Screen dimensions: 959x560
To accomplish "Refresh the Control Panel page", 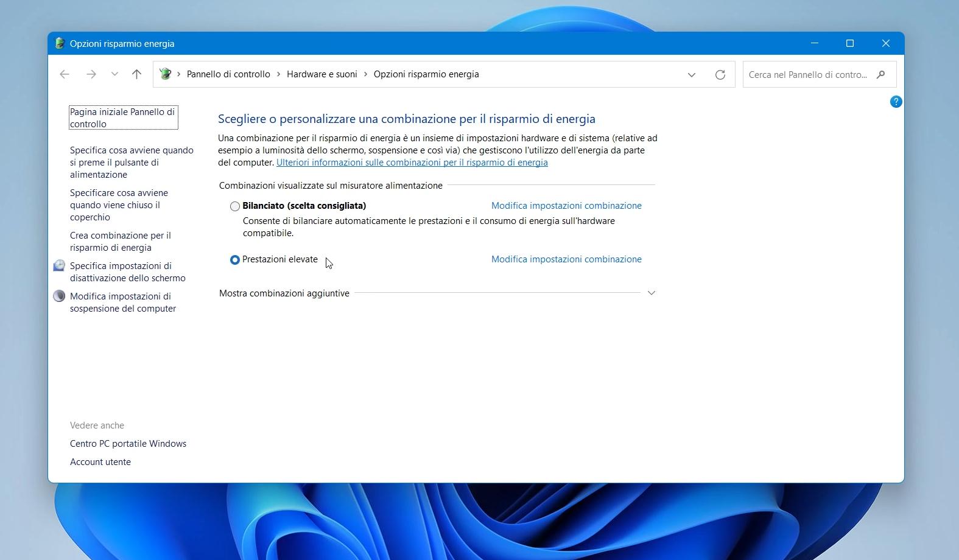I will pos(720,74).
